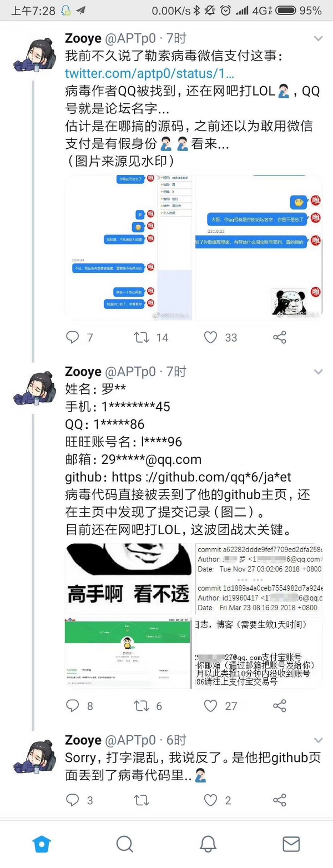Image resolution: width=333 pixels, height=868 pixels.
Task: Open the third tweet's dropdown chevron
Action: tap(318, 741)
